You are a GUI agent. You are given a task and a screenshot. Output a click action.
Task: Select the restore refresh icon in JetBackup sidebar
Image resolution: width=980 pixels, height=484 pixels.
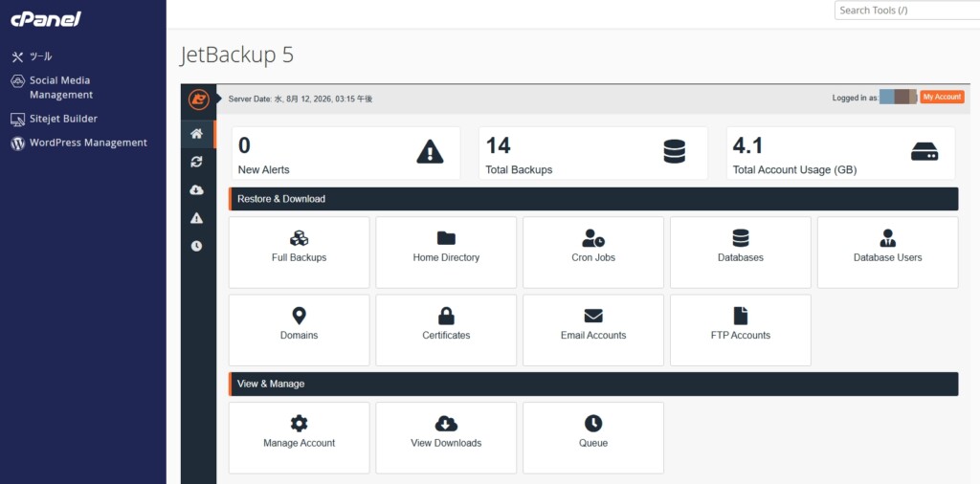coord(197,162)
